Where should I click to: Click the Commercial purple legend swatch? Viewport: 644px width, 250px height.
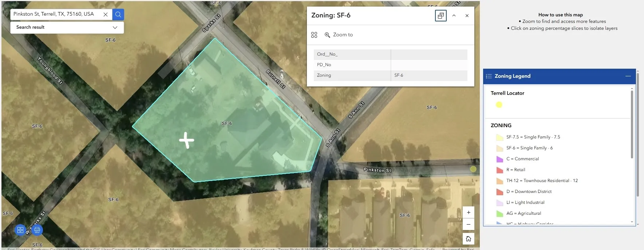pyautogui.click(x=500, y=159)
